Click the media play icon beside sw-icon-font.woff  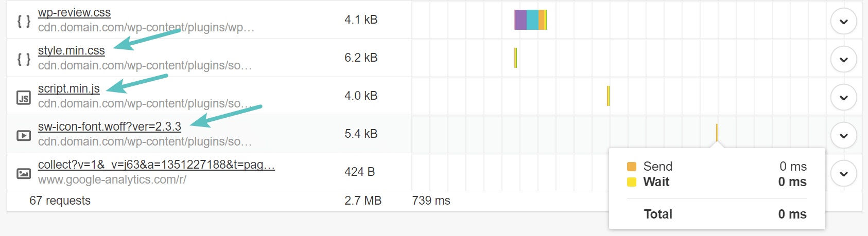(24, 135)
